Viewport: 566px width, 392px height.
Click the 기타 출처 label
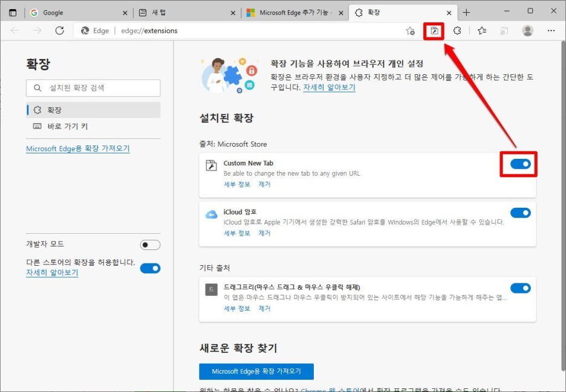coord(215,268)
